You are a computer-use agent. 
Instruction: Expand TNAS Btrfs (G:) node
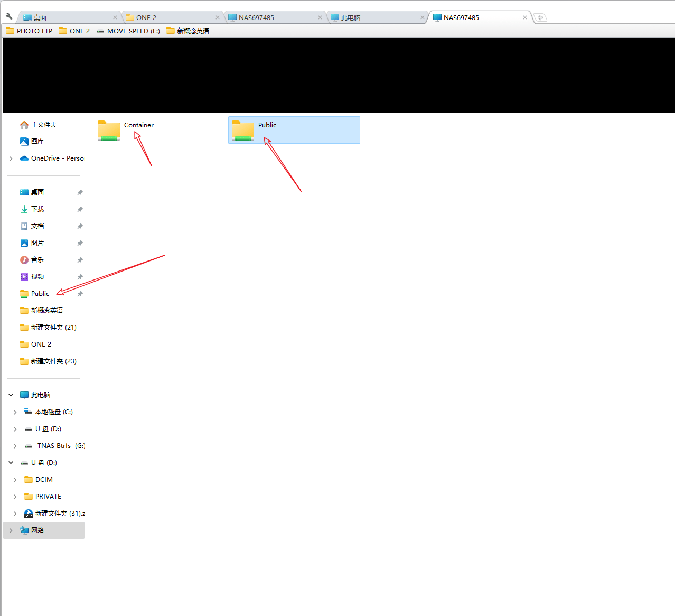pyautogui.click(x=15, y=446)
